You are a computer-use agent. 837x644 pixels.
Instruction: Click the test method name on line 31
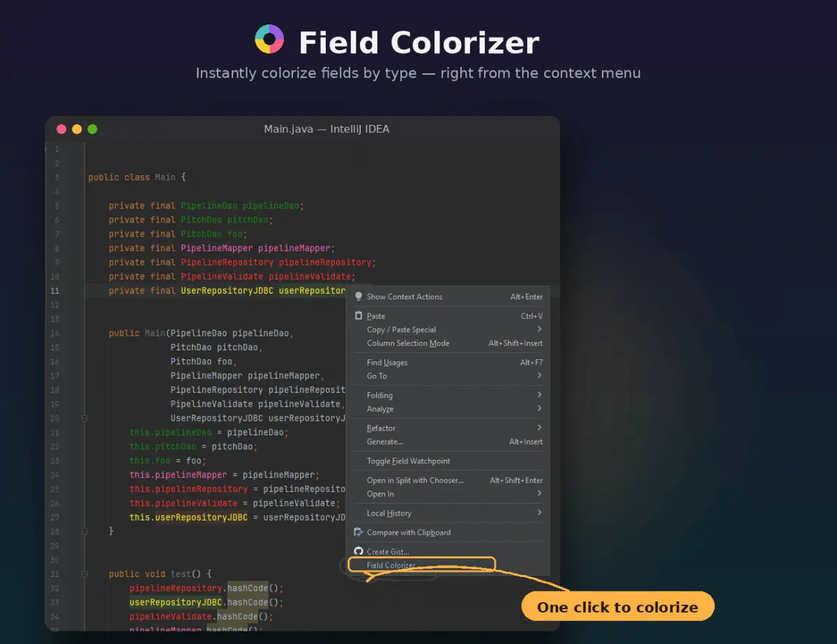click(181, 574)
